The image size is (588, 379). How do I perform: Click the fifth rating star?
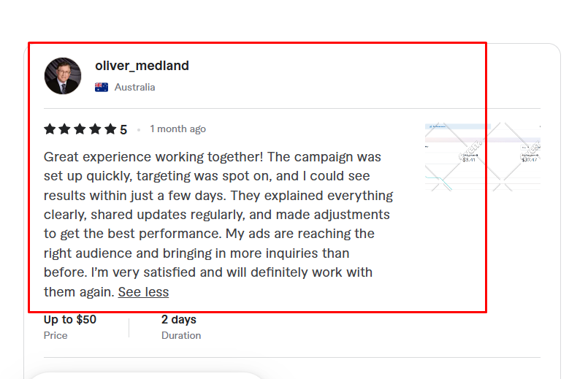click(110, 129)
